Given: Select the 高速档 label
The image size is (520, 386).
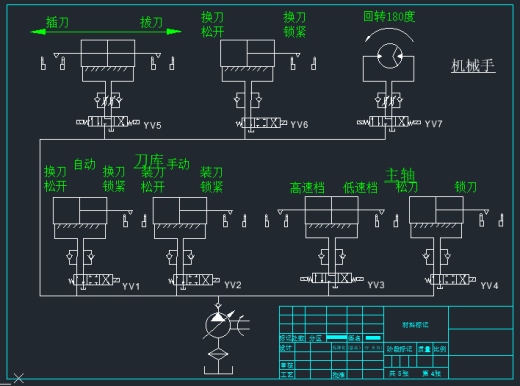Looking at the screenshot, I should coord(307,188).
